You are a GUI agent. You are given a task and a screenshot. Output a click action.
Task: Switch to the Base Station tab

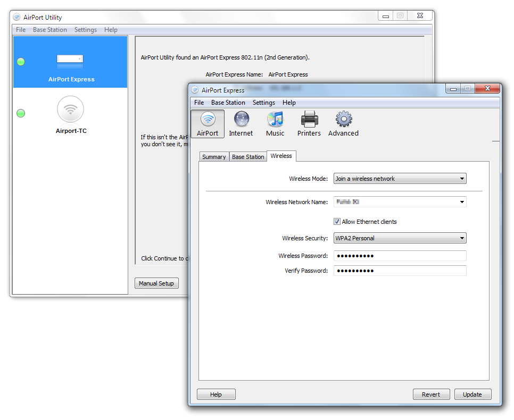248,157
